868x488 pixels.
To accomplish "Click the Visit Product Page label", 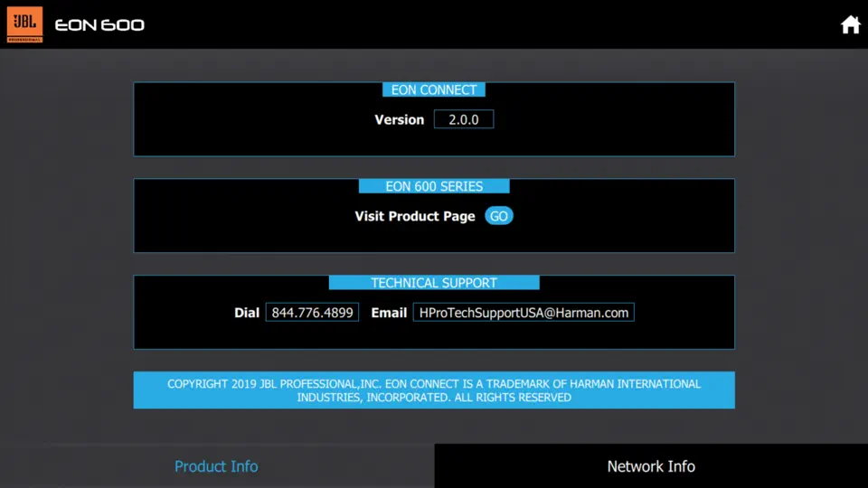I will (415, 216).
